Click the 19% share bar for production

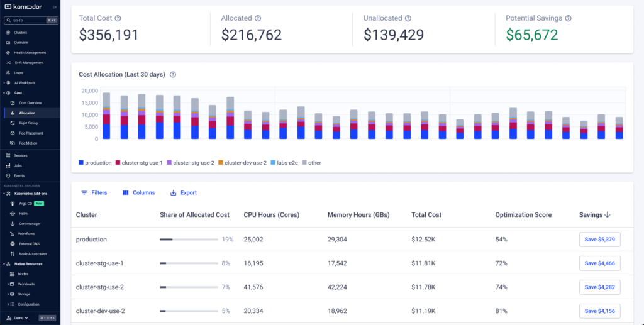coord(189,240)
